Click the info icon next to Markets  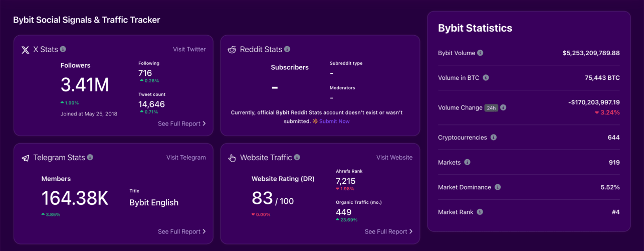467,162
